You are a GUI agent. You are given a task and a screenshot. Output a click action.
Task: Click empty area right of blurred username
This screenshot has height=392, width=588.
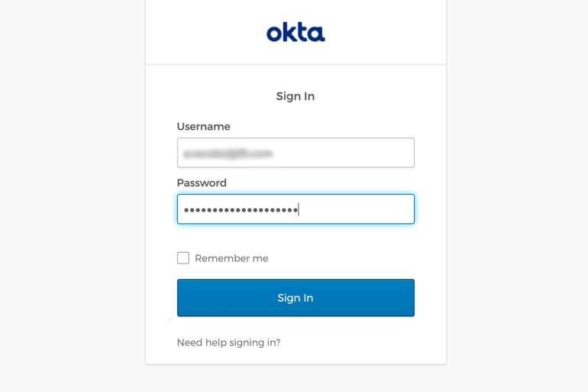click(344, 153)
